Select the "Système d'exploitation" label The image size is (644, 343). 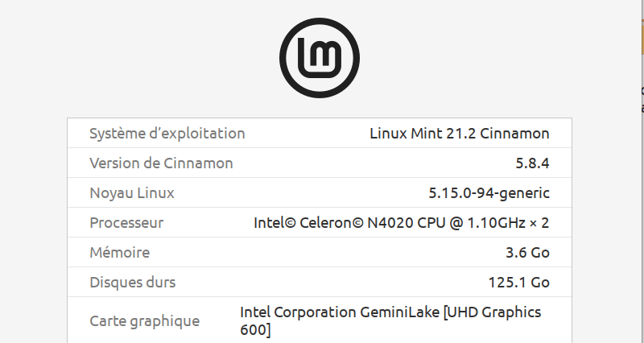click(x=167, y=134)
